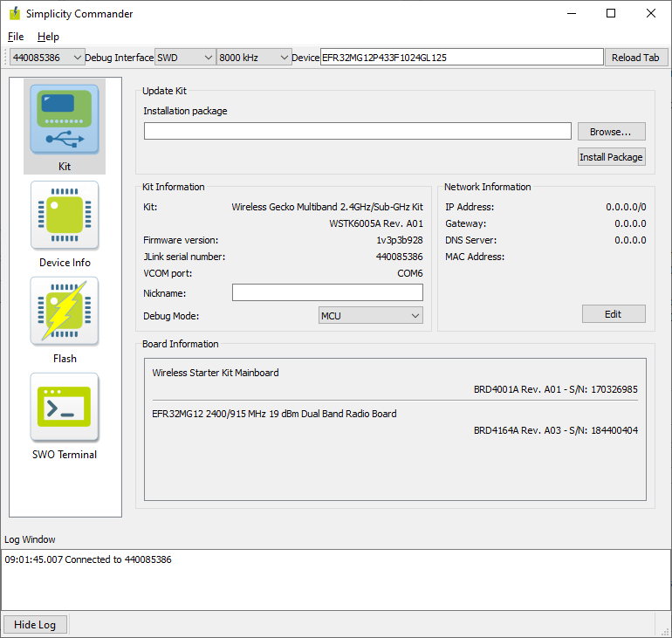Expand the Debug Mode MCU dropdown

coord(371,316)
